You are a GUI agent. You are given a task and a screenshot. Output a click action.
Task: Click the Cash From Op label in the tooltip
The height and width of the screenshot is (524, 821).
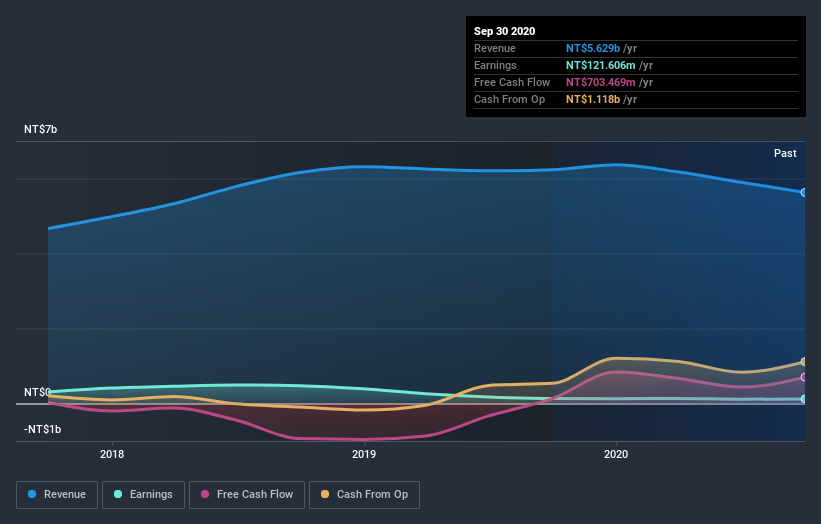(509, 99)
